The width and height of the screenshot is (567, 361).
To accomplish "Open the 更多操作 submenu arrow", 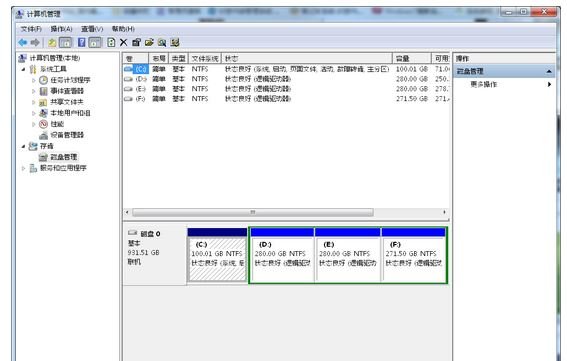I will tap(549, 84).
